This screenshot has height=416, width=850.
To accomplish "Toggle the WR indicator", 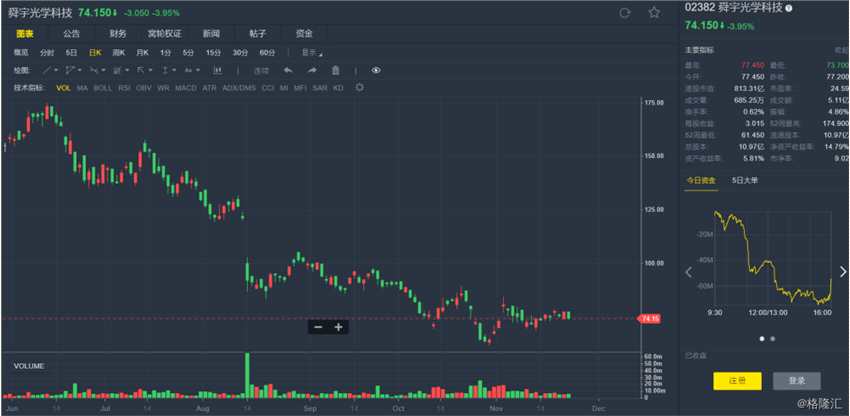I will [163, 87].
